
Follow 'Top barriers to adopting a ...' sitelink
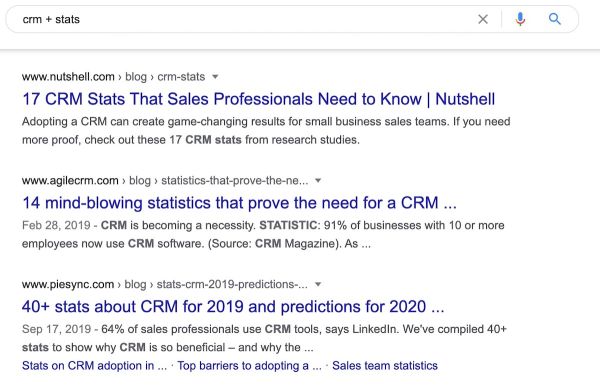249,366
